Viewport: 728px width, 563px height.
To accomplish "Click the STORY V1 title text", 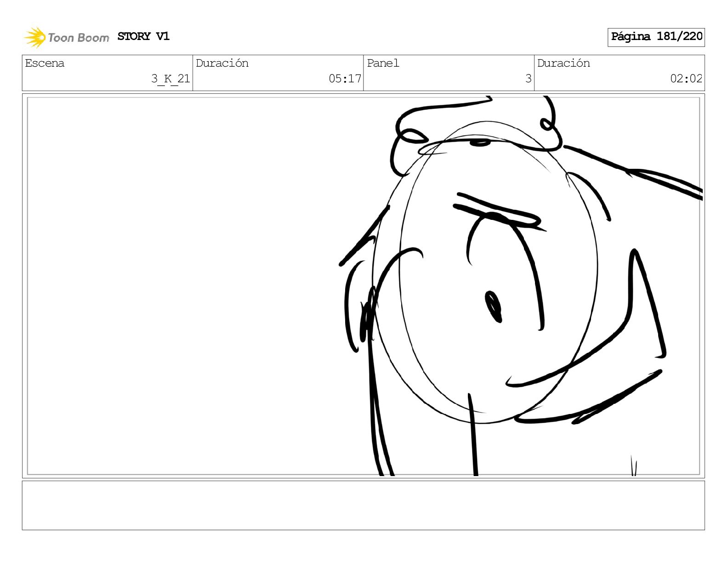I will click(x=143, y=36).
